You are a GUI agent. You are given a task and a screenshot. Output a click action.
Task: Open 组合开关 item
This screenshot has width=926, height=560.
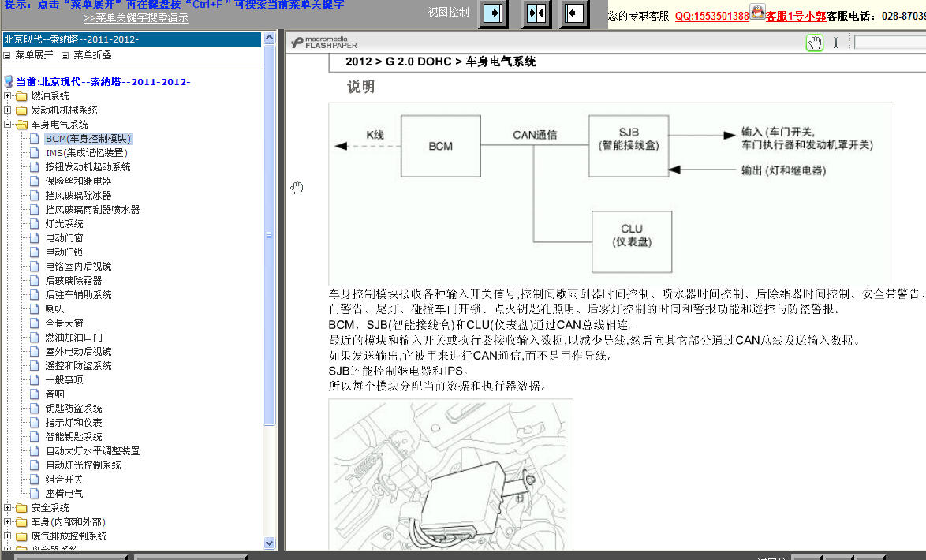[x=65, y=479]
